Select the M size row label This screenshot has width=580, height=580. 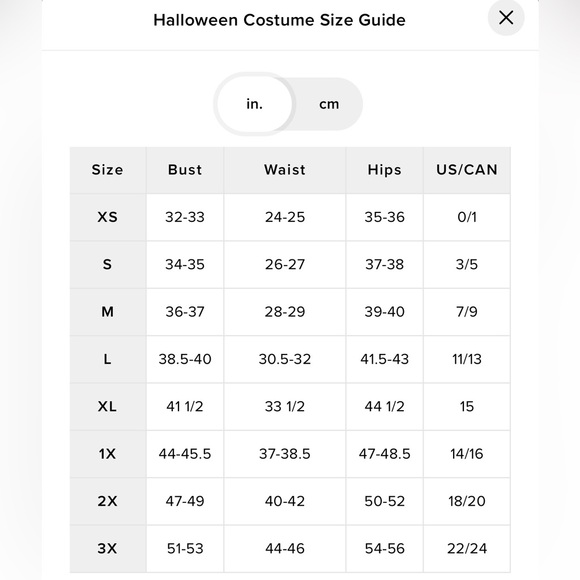coord(108,312)
